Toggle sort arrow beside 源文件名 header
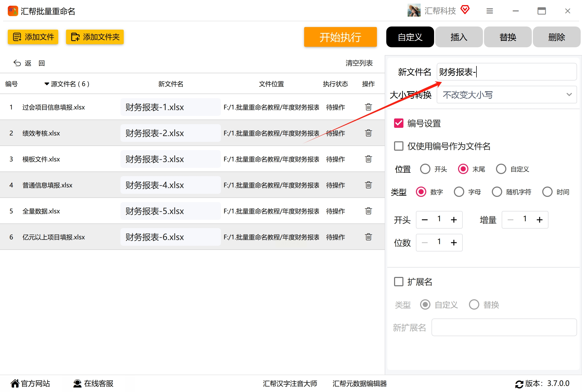The height and width of the screenshot is (392, 582). tap(47, 84)
